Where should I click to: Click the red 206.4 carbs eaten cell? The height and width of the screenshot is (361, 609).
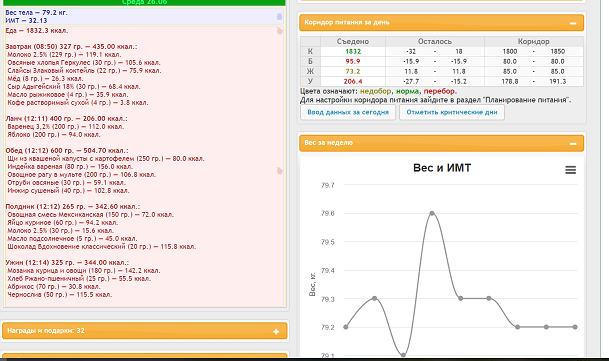pos(353,82)
